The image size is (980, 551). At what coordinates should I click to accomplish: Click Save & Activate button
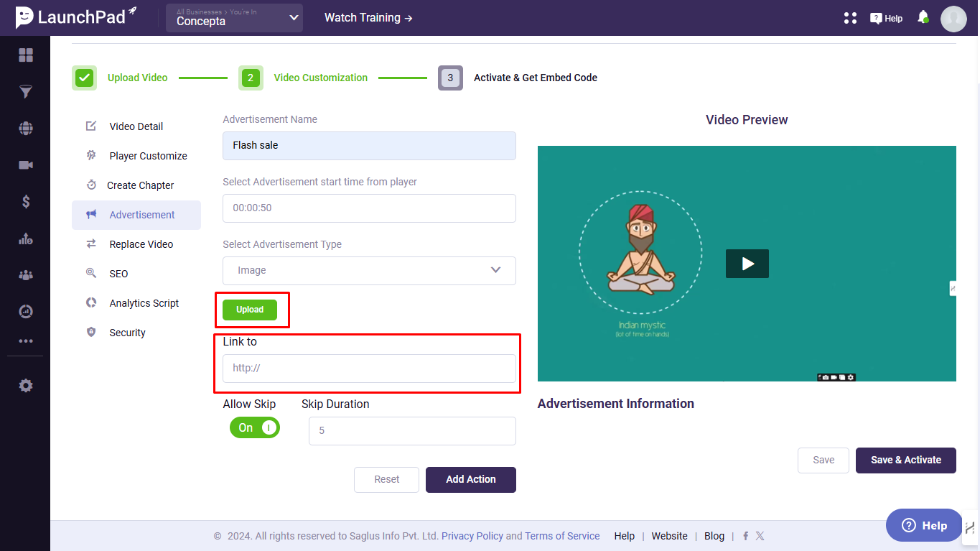click(x=906, y=460)
